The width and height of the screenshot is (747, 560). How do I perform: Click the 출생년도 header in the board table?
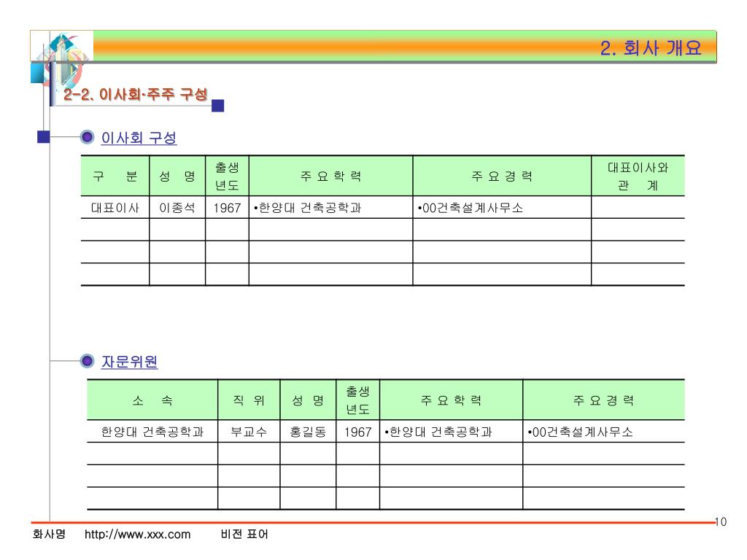[x=227, y=176]
